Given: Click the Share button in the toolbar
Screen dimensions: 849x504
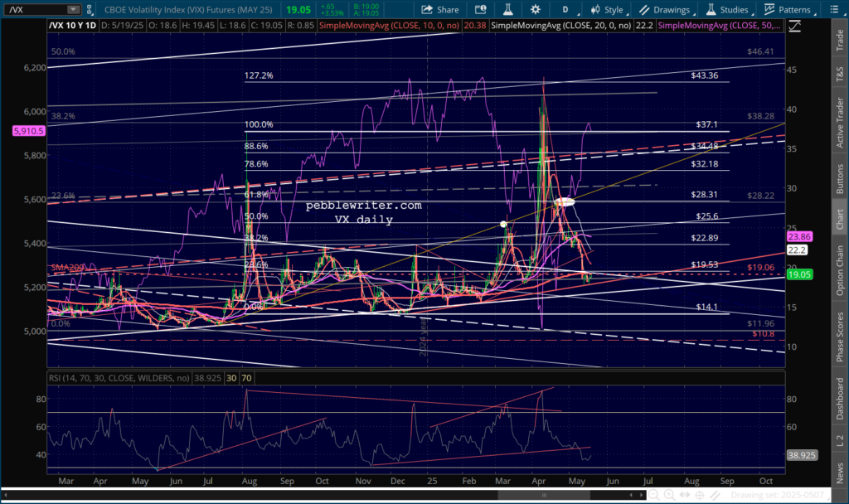Looking at the screenshot, I should (440, 10).
